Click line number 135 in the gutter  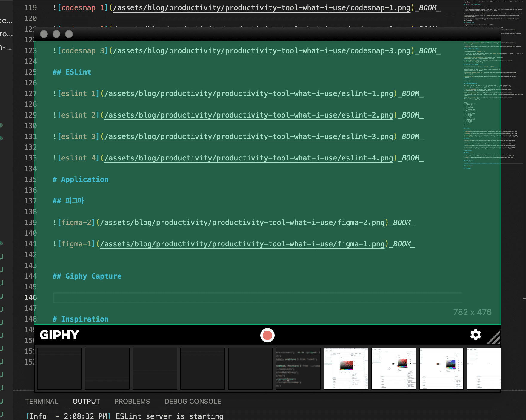30,180
